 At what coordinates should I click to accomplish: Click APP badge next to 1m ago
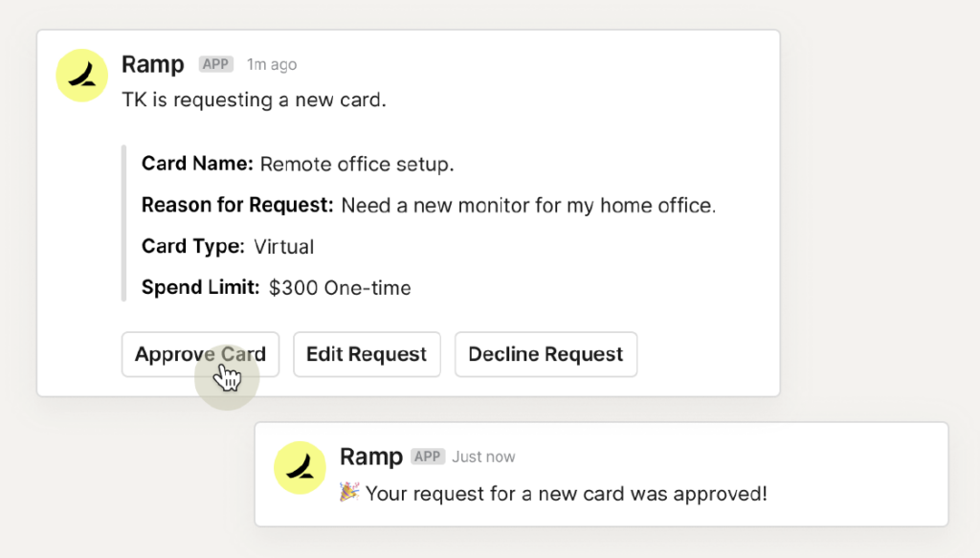[x=215, y=64]
